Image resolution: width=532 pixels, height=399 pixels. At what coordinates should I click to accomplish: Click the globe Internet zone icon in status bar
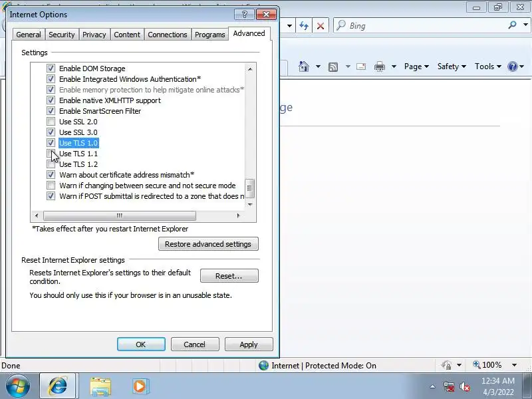[263, 365]
